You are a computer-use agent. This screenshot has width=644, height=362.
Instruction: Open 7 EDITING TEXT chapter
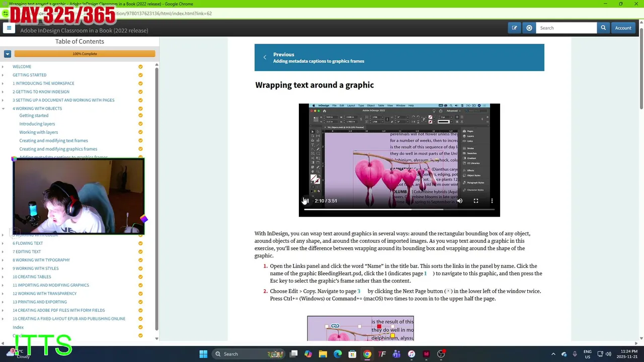pos(27,251)
